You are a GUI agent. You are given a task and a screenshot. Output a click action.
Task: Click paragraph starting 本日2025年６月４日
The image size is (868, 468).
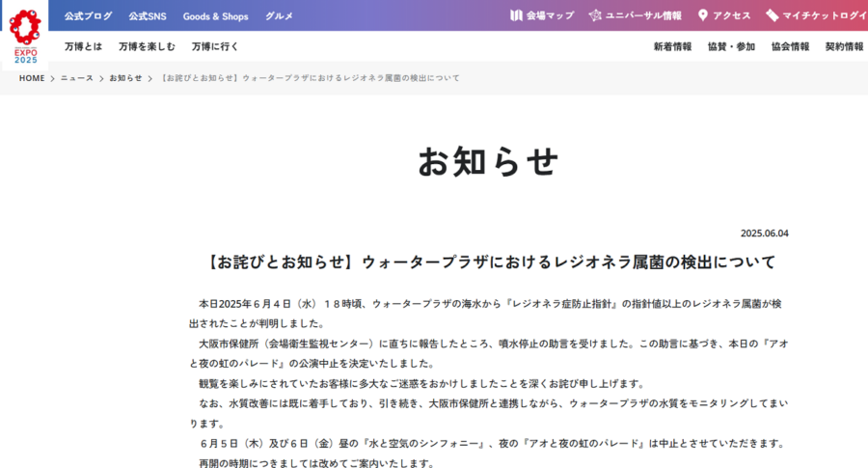pos(485,314)
